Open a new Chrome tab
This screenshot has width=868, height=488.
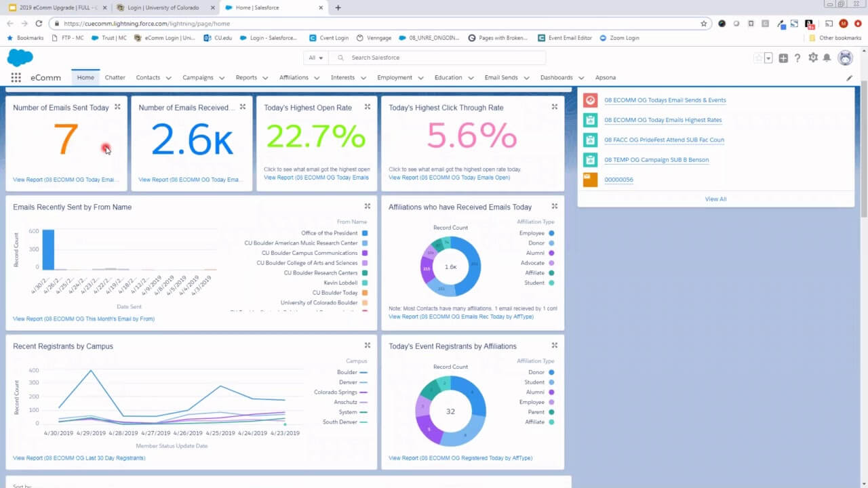click(x=338, y=7)
